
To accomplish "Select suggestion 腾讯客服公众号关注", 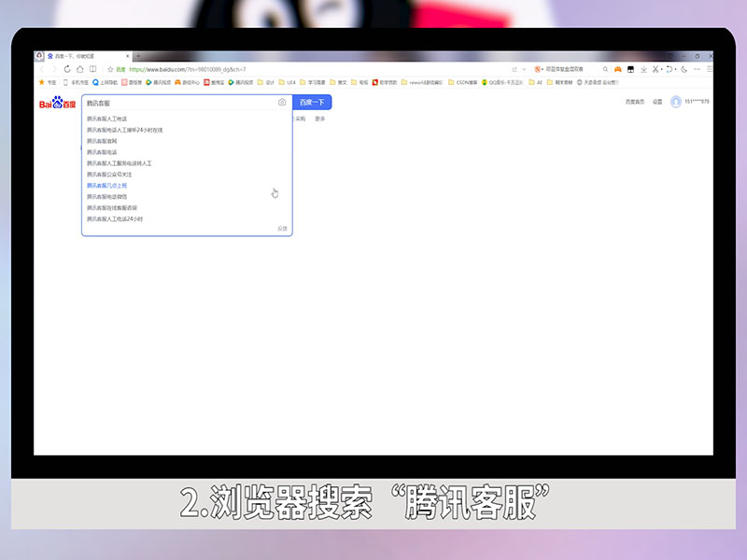I will (x=109, y=175).
